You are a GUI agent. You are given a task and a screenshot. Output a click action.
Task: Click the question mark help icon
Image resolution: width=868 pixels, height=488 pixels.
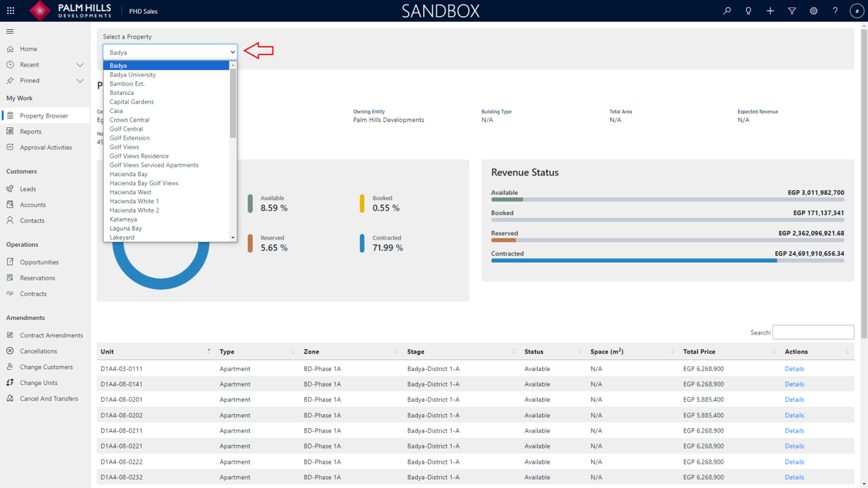(835, 11)
